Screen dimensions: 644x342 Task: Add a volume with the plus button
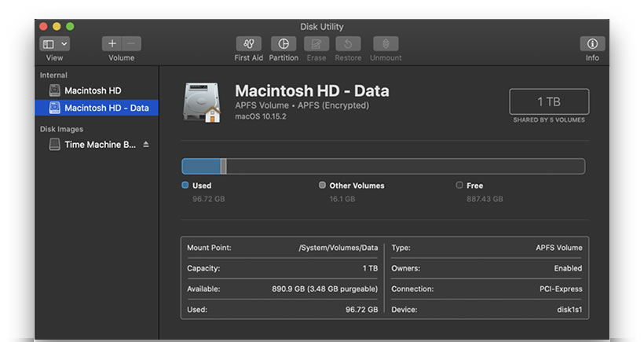click(x=112, y=43)
